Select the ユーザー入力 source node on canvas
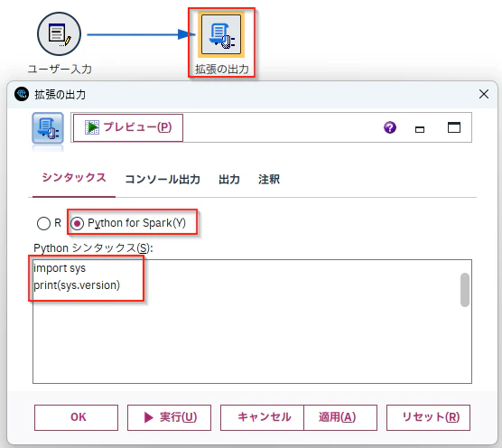Viewport: 502px width, 448px height. 60,34
